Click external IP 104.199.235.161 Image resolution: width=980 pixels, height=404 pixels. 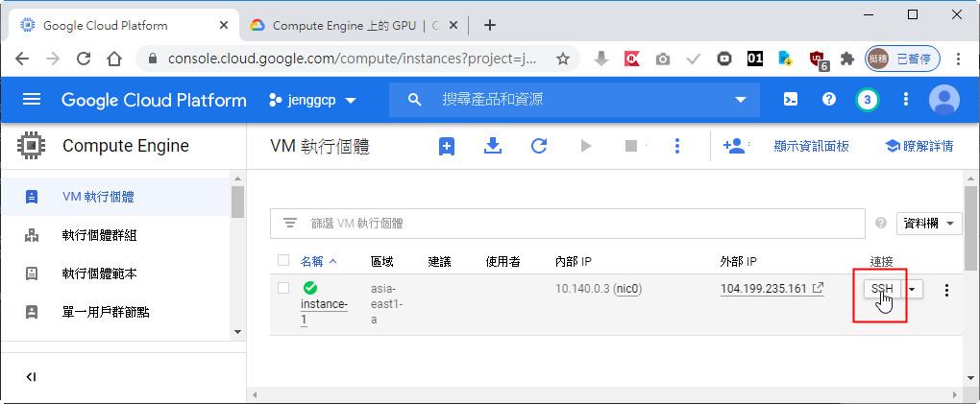[764, 289]
